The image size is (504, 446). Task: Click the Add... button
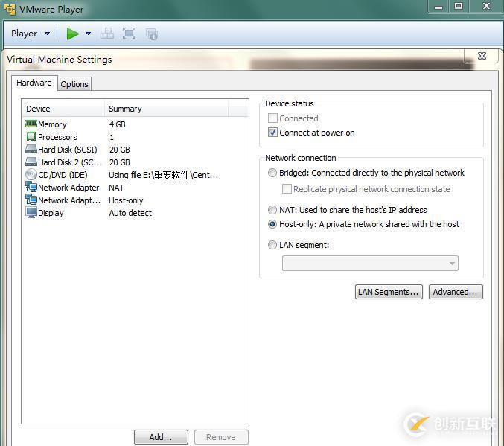pos(161,437)
